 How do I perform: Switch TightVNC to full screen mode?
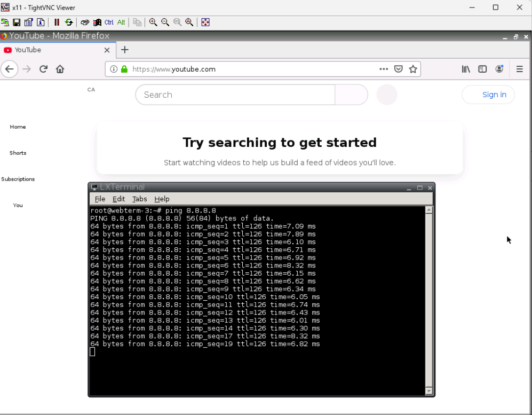tap(205, 22)
